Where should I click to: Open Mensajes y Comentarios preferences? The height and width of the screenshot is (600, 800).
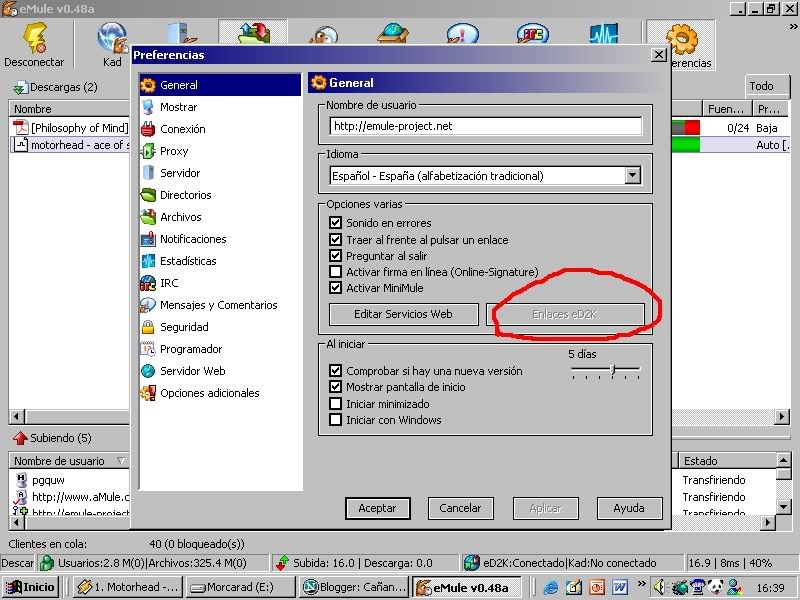[219, 305]
